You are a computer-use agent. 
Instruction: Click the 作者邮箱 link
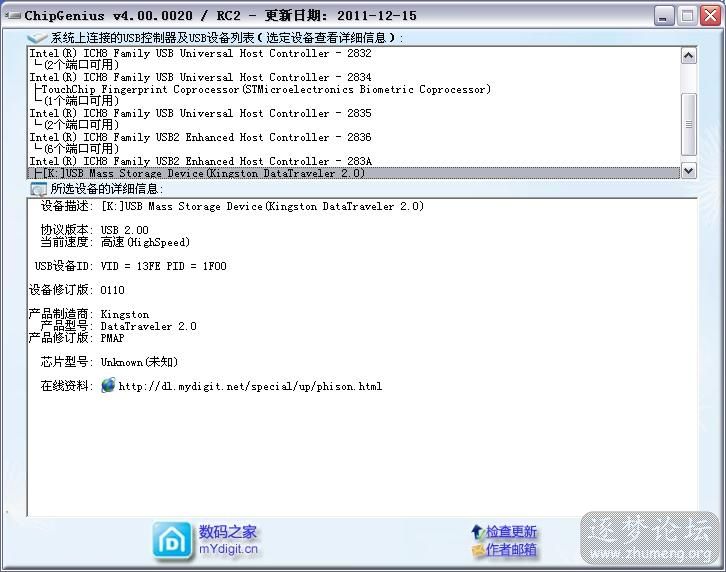click(x=511, y=550)
